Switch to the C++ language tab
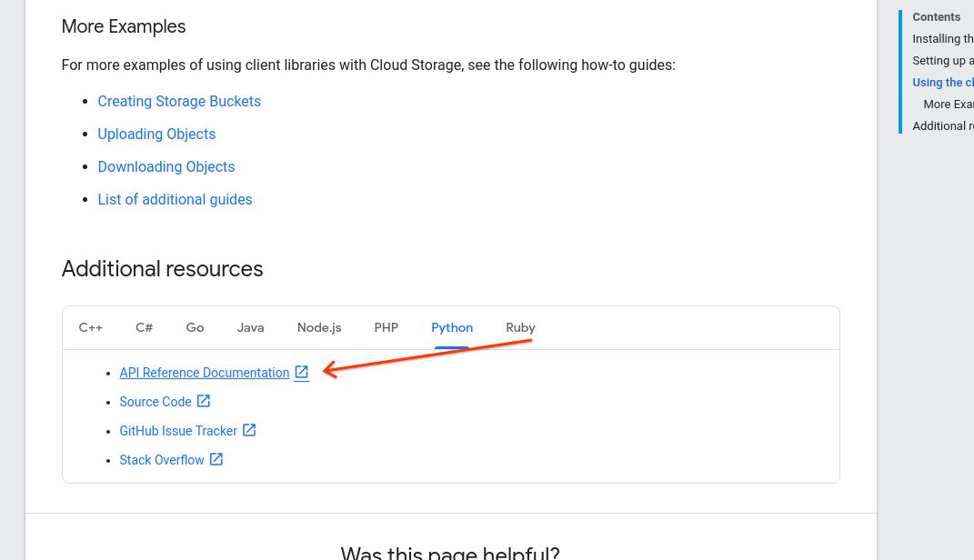Image resolution: width=974 pixels, height=560 pixels. [x=91, y=327]
